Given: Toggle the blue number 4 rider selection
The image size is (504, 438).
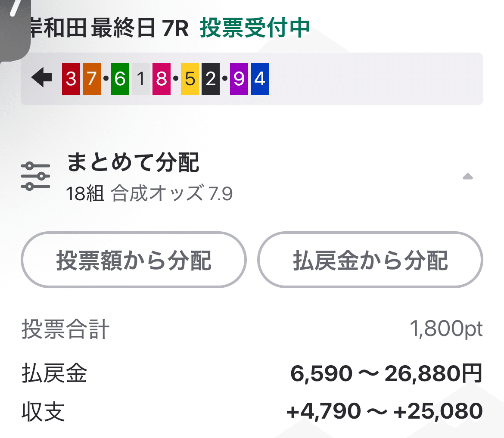Looking at the screenshot, I should tap(259, 79).
